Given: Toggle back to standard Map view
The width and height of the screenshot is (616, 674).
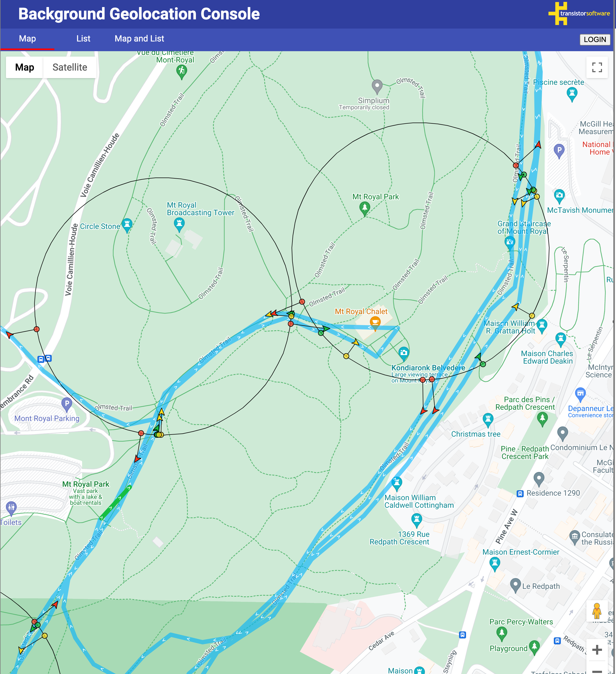Looking at the screenshot, I should pos(24,67).
